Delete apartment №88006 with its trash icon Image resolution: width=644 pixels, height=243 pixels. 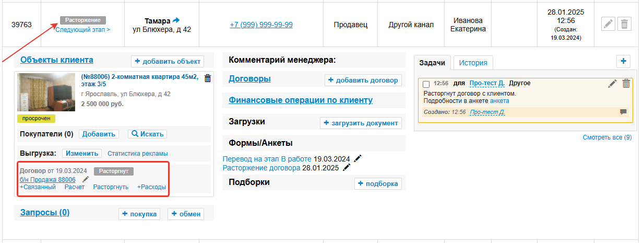(208, 78)
